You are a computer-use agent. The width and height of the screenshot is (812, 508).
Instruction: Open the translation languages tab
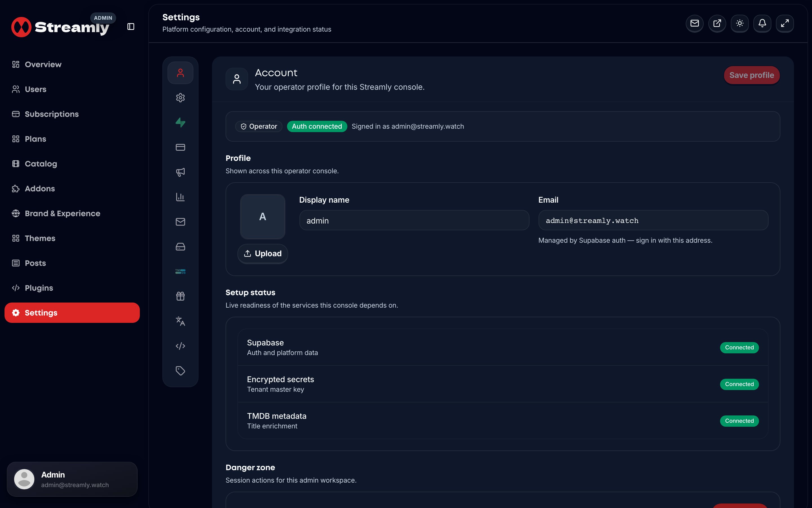[180, 321]
